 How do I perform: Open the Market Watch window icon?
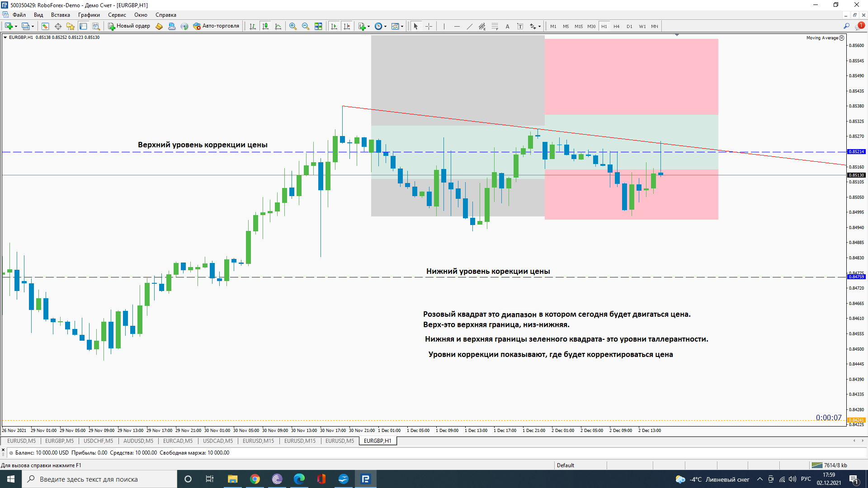[x=45, y=26]
